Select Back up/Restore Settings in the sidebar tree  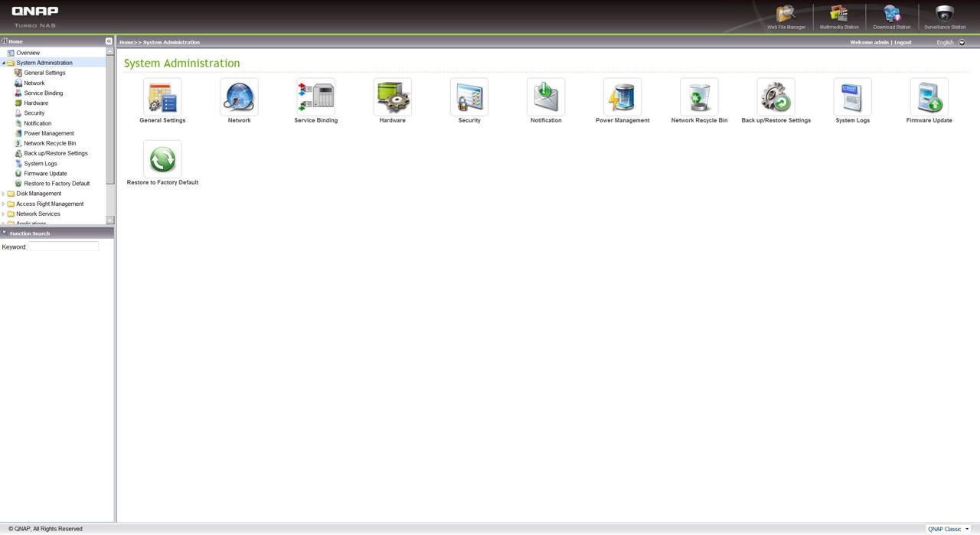point(56,153)
